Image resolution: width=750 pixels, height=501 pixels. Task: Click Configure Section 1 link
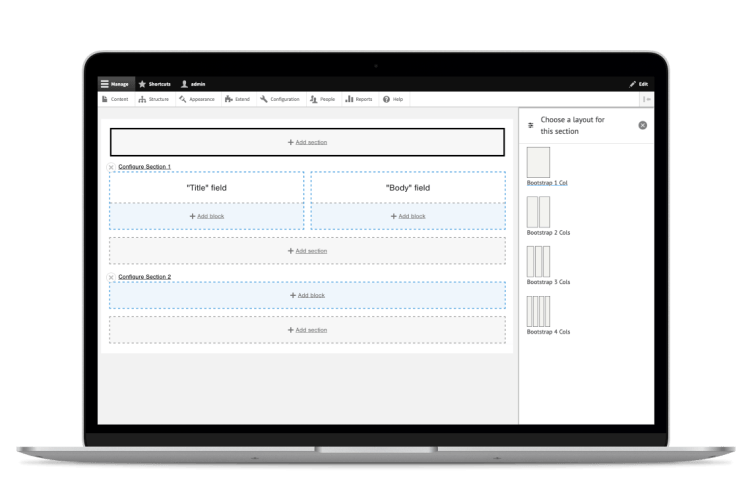144,166
